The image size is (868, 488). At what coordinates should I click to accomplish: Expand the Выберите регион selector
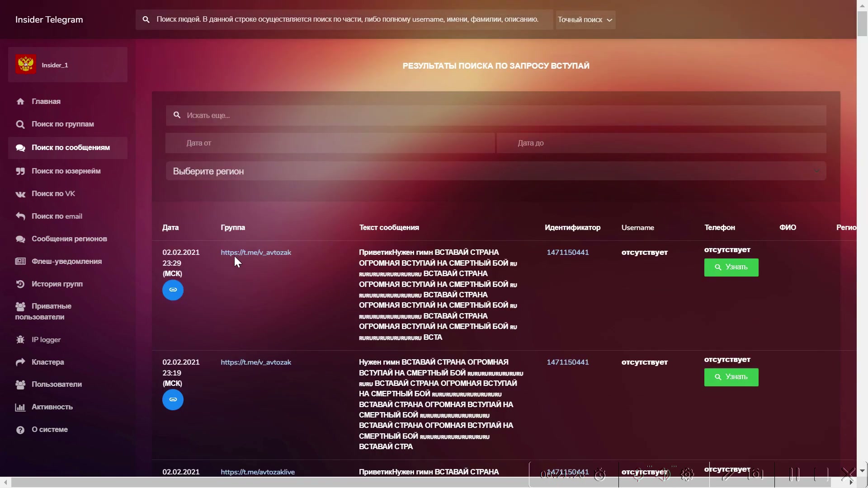(x=496, y=171)
